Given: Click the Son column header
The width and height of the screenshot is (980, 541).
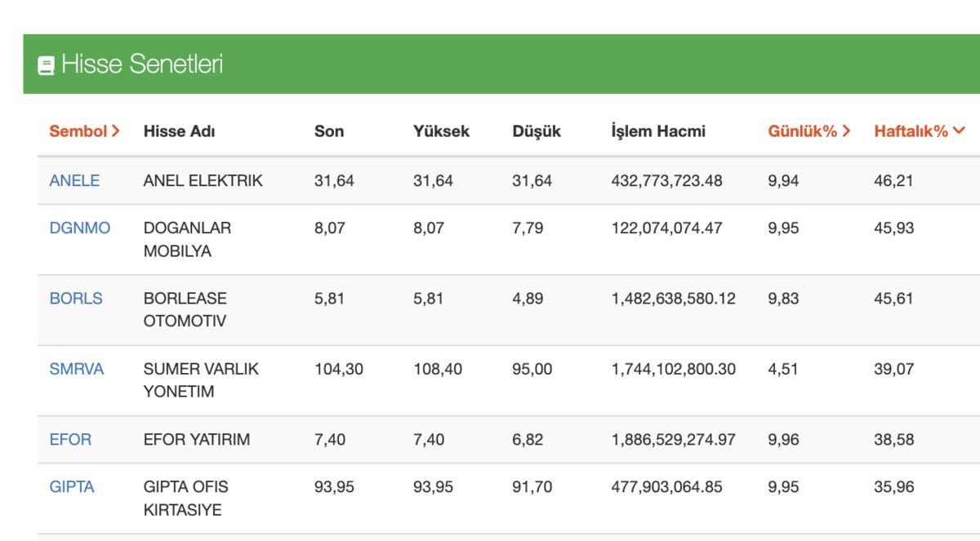Looking at the screenshot, I should point(329,129).
